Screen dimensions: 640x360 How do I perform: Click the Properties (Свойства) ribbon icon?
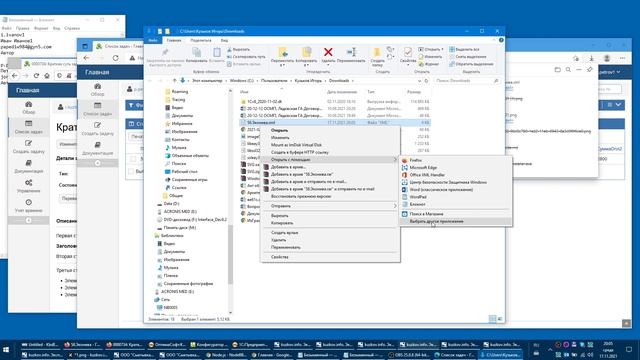click(x=407, y=52)
